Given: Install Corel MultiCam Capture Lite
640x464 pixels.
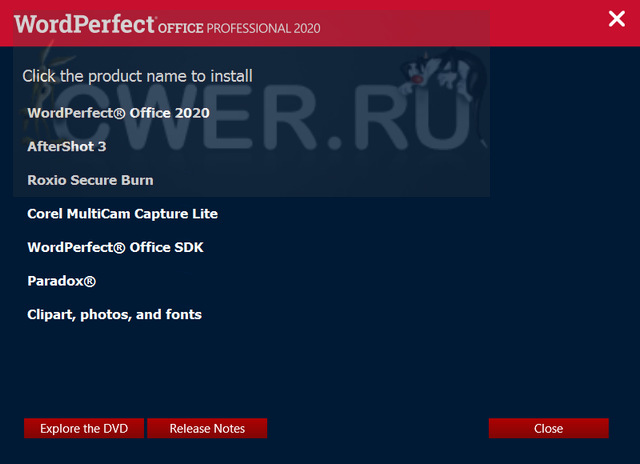Looking at the screenshot, I should tap(122, 214).
